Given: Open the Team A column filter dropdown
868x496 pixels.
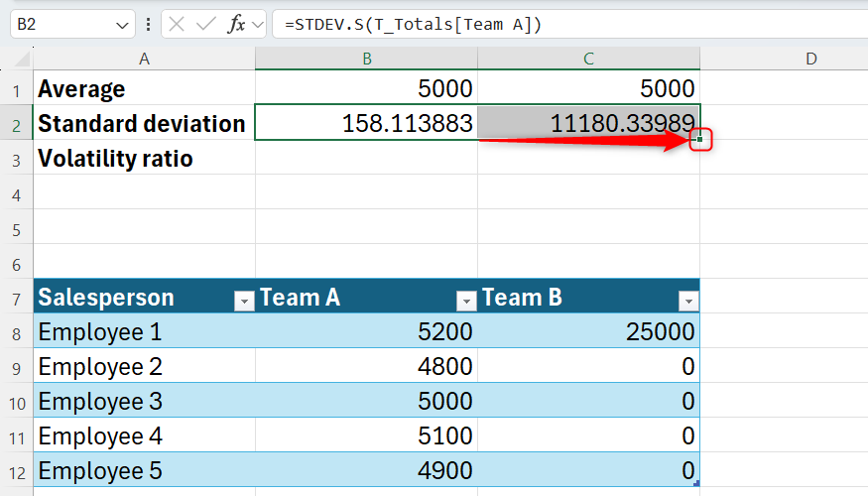Looking at the screenshot, I should click(x=465, y=302).
